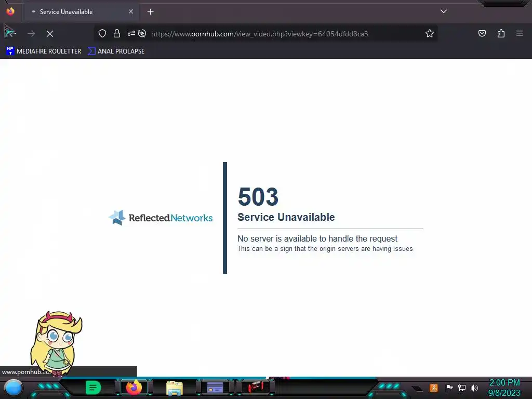Click the back-arrow custom cursor-themed button
Image resolution: width=532 pixels, height=399 pixels.
click(x=9, y=32)
